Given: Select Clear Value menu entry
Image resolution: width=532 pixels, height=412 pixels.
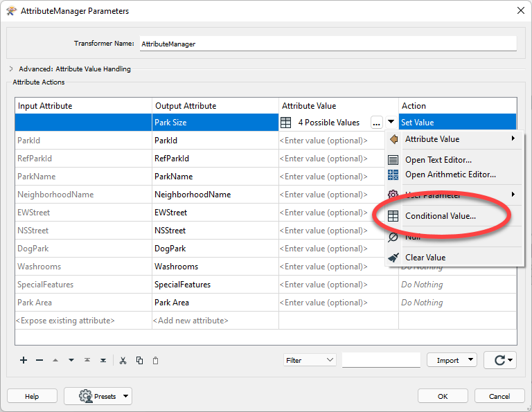Looking at the screenshot, I should click(454, 258).
